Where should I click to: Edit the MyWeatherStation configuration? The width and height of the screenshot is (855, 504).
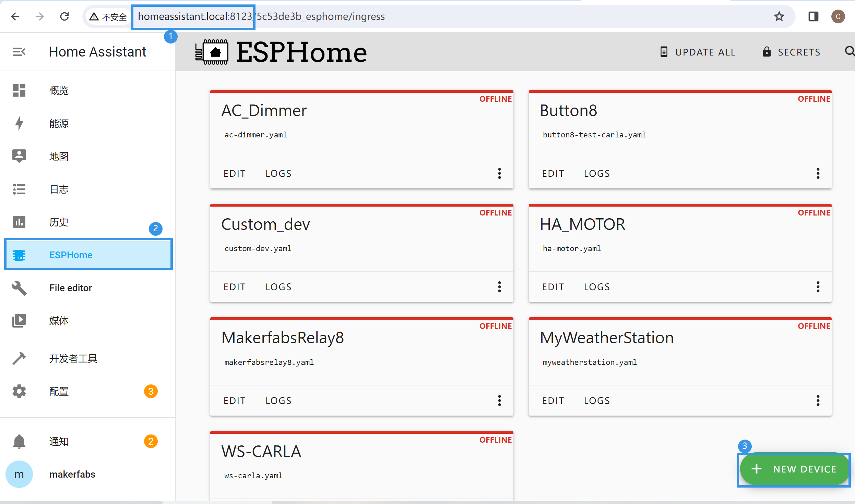point(553,401)
